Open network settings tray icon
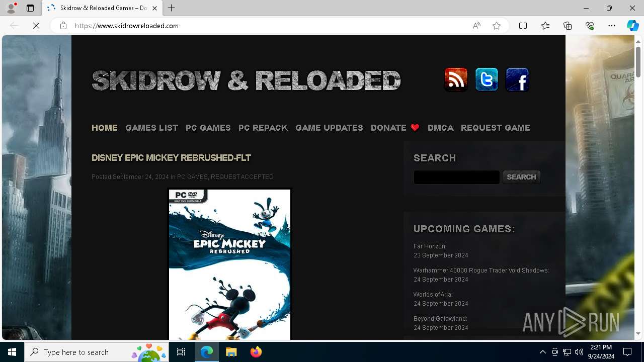 [567, 352]
